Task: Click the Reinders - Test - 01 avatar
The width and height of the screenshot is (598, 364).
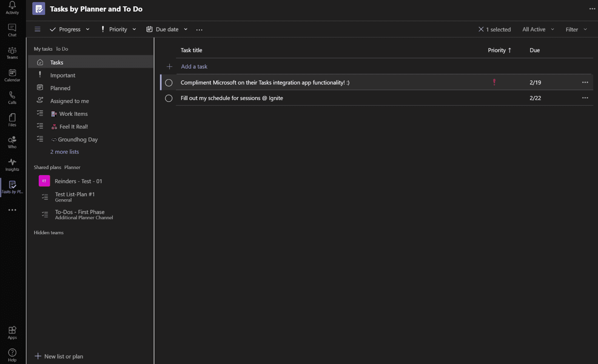Action: [x=44, y=181]
